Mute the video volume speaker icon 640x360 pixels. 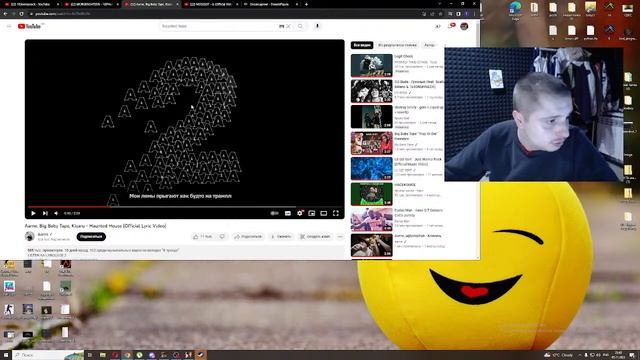tap(56, 213)
